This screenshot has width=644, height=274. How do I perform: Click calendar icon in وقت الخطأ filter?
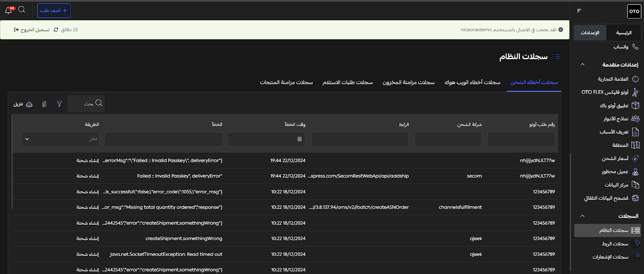[299, 139]
